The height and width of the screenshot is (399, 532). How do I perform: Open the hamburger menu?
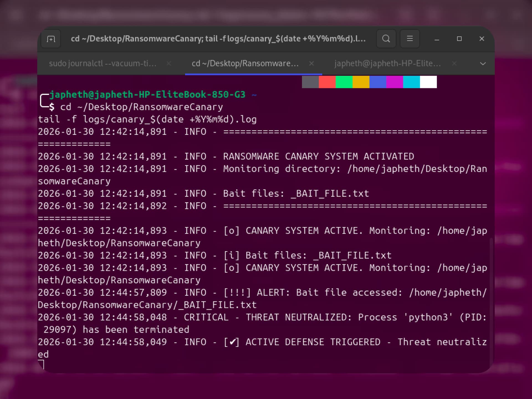point(410,39)
